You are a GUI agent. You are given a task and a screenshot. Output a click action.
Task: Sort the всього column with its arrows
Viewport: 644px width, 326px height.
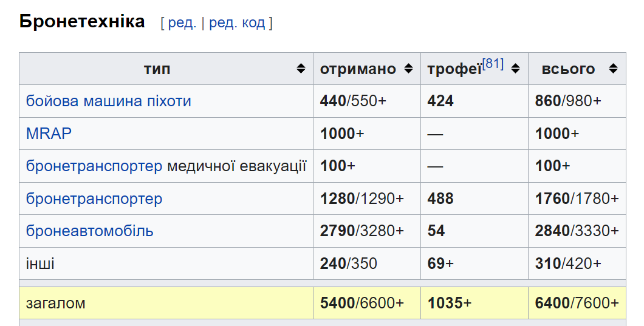[x=613, y=69]
